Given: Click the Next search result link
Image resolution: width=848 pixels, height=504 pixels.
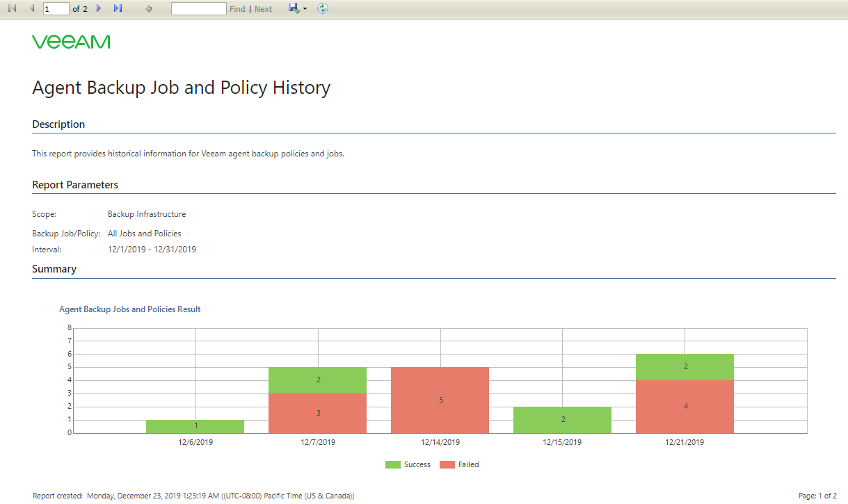Looking at the screenshot, I should [264, 9].
